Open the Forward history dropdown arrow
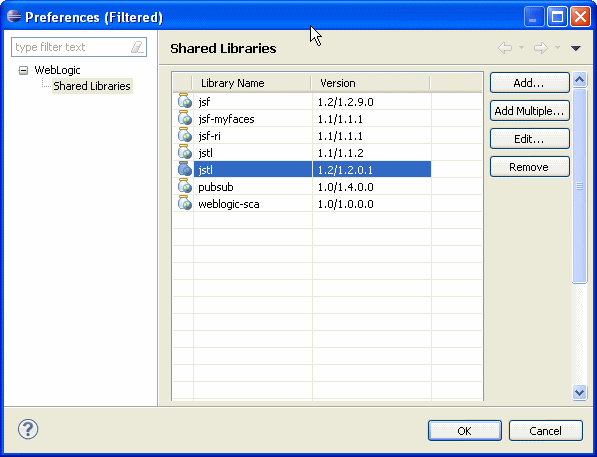Screen dimensions: 597x457 point(557,48)
